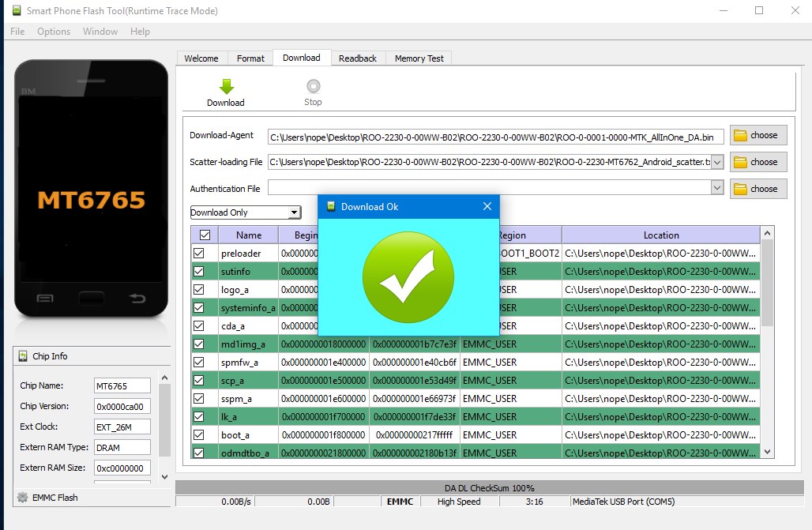Expand the Scatter-loading File dropdown arrow
This screenshot has width=812, height=530.
717,162
